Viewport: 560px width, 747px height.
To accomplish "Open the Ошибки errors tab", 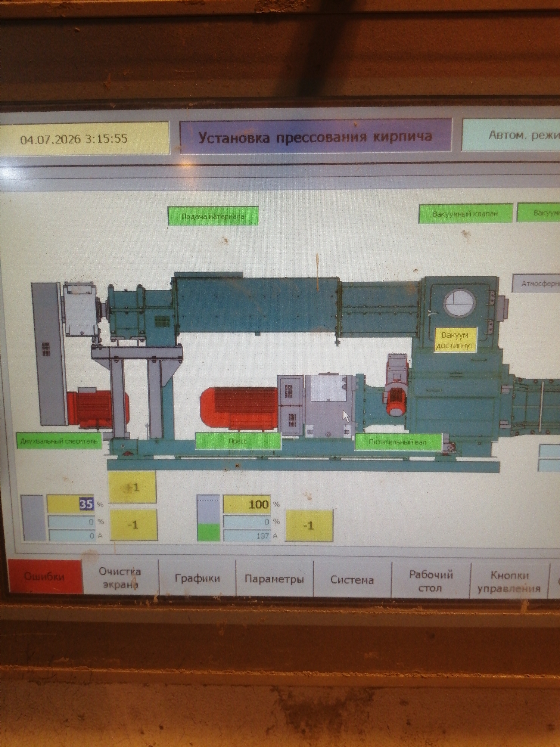I will (x=45, y=576).
